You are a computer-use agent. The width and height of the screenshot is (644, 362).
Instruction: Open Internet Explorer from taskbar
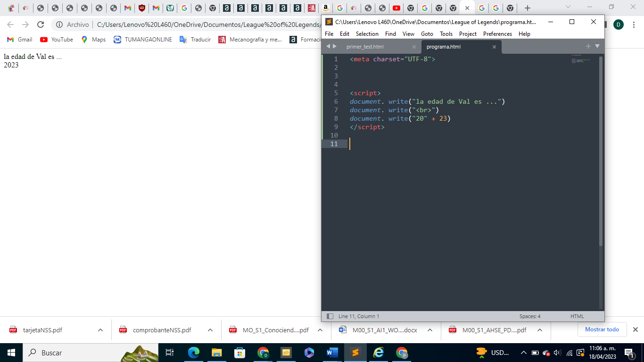[x=379, y=353]
